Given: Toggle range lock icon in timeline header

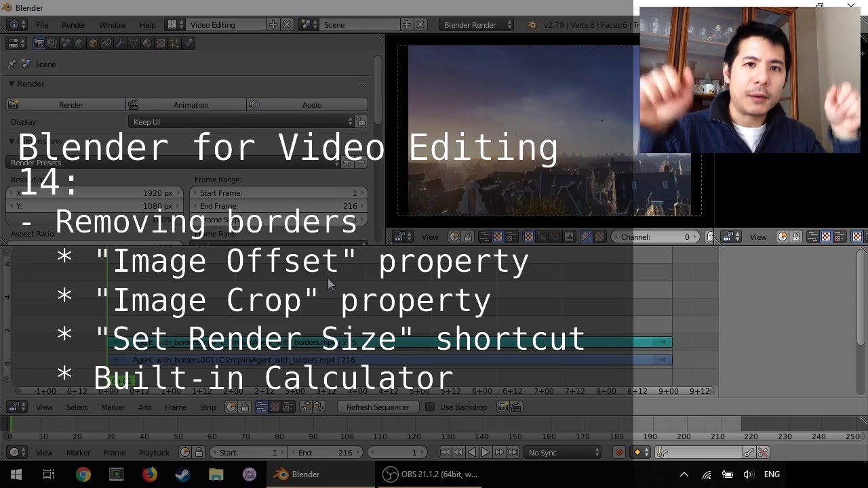Looking at the screenshot, I should pyautogui.click(x=199, y=452).
